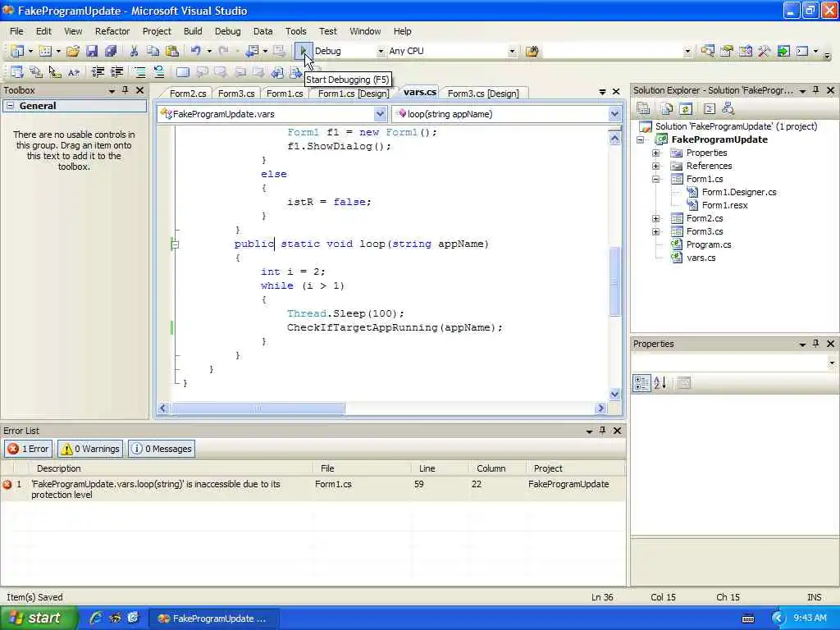Viewport: 840px width, 630px height.
Task: Click the Refresh icon in Solution Explorer
Action: coord(686,109)
